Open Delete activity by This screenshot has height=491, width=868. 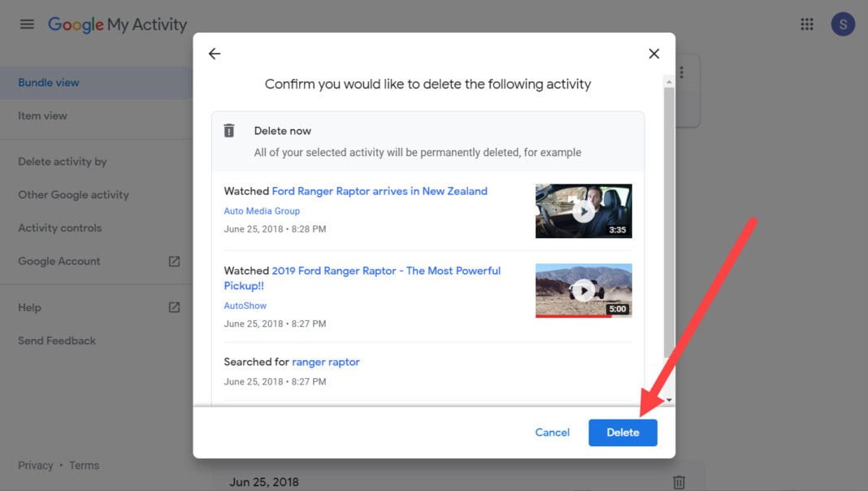[x=62, y=162]
